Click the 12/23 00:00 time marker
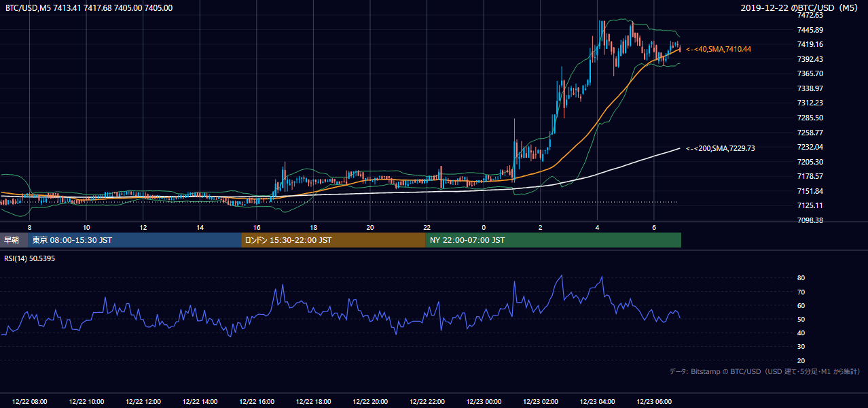The image size is (868, 408). pos(484,402)
